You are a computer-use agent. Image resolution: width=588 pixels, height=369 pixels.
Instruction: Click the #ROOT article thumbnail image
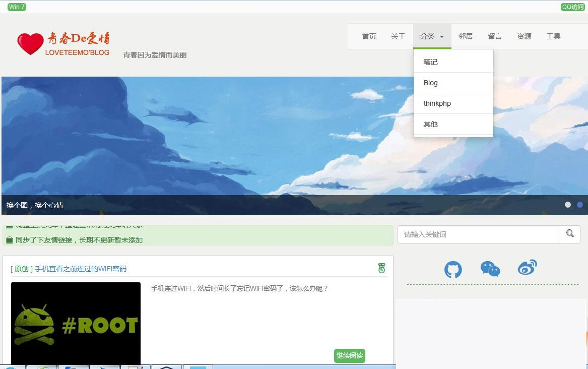tap(76, 323)
